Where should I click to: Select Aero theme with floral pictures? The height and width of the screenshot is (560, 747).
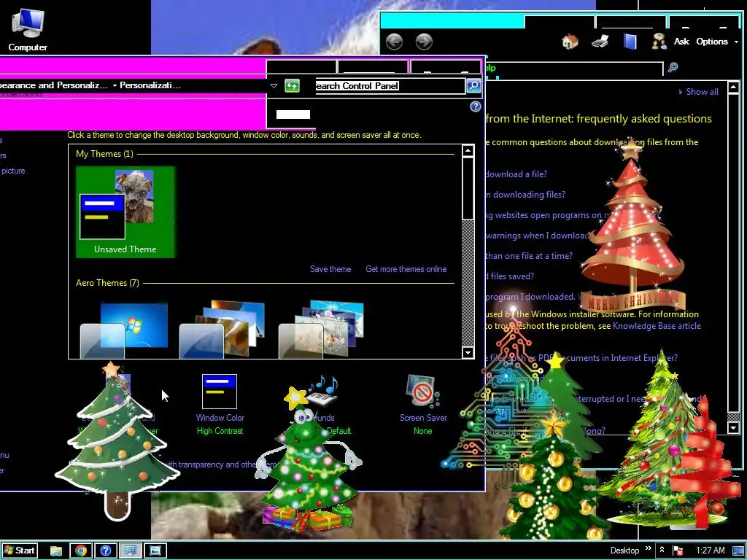coord(322,329)
